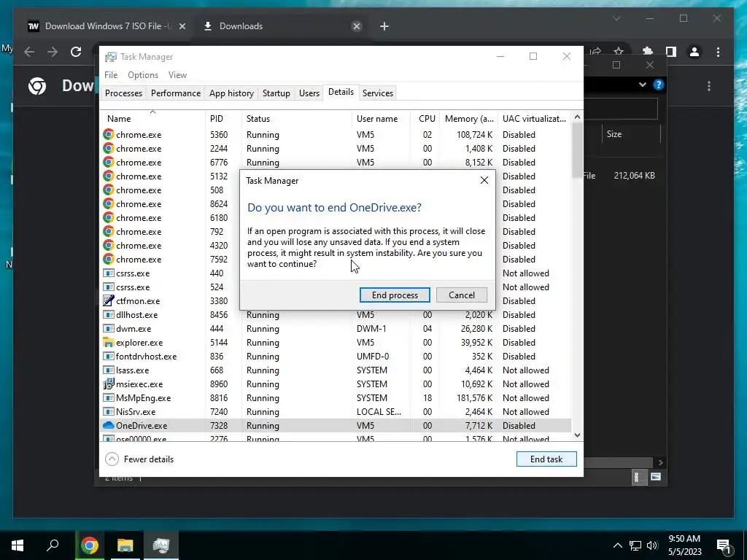This screenshot has height=560, width=747.
Task: Select explorer.exe folder icon
Action: pyautogui.click(x=109, y=343)
